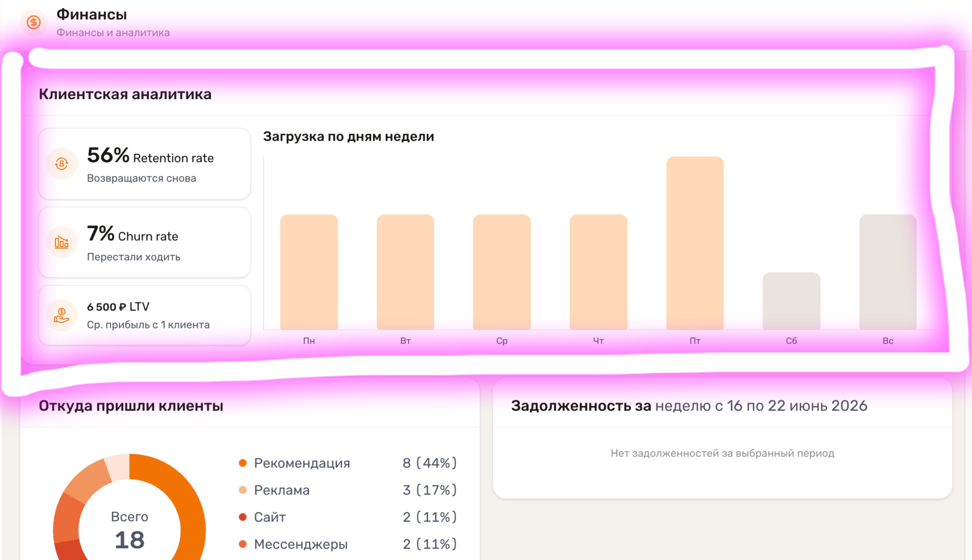Click the 3 (17%) value
Image resolution: width=972 pixels, height=560 pixels.
point(430,490)
